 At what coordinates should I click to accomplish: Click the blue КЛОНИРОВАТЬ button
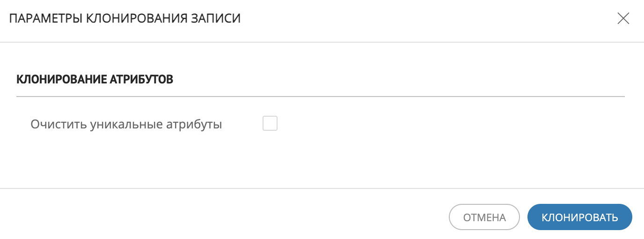pos(580,217)
